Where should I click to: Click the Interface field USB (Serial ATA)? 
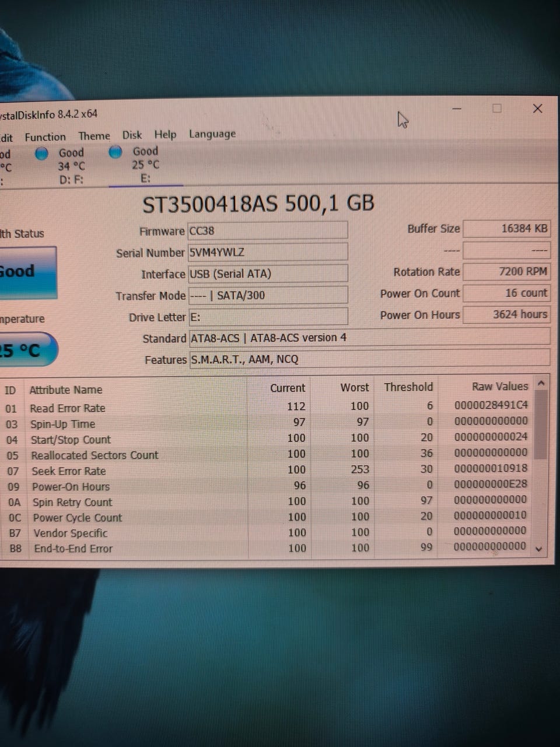tap(267, 273)
